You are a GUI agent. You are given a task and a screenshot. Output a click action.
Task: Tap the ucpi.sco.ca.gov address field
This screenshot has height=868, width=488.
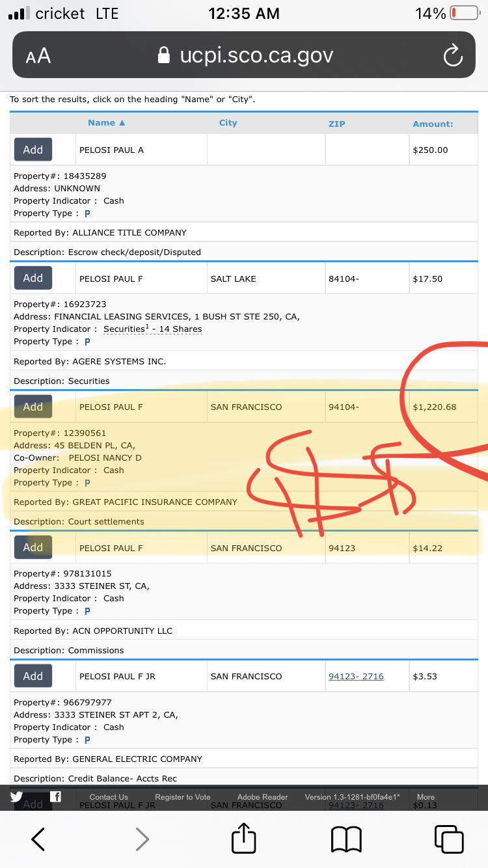click(244, 55)
